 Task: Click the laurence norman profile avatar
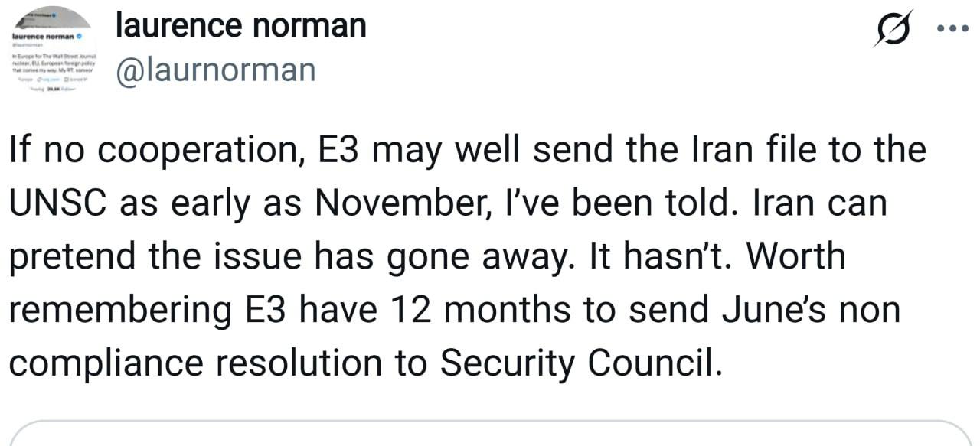pyautogui.click(x=51, y=49)
